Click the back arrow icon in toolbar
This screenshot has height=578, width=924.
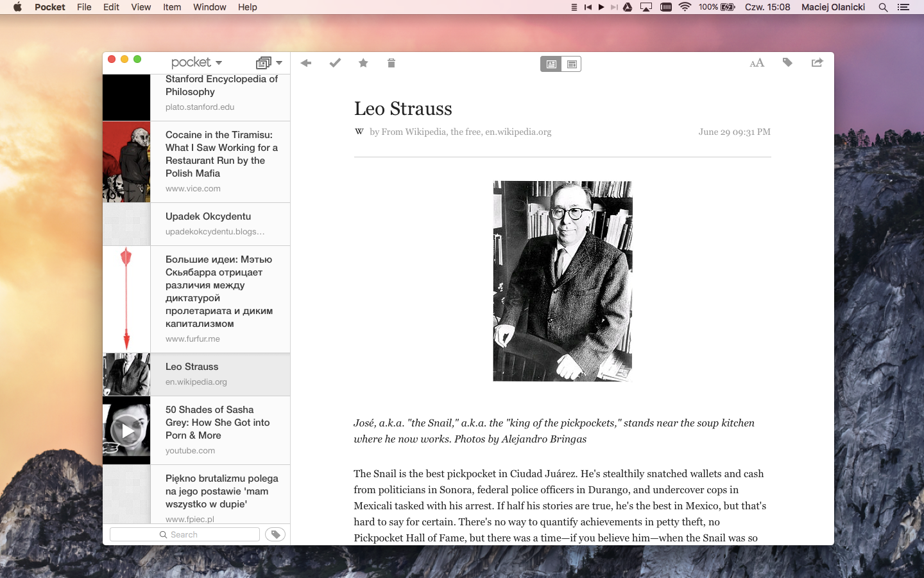pos(306,63)
